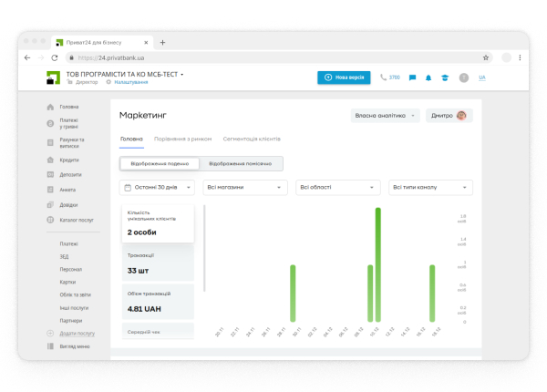Image resolution: width=547 pixels, height=392 pixels.
Task: Bookmark this page with the star icon
Action: [486, 57]
